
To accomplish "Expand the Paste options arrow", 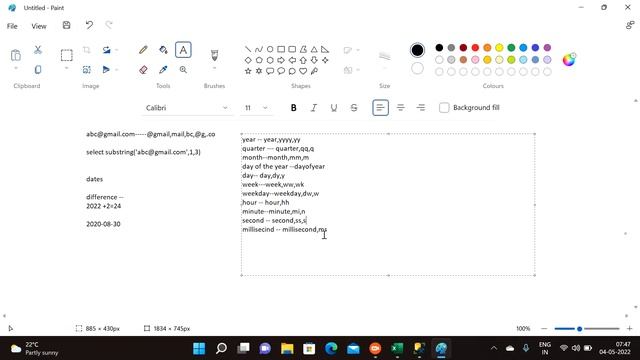I will tap(16, 68).
